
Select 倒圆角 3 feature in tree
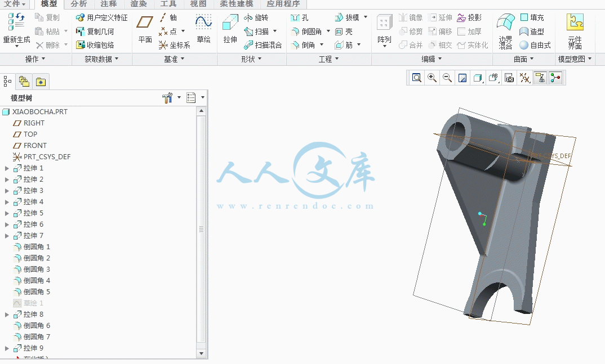click(x=32, y=269)
